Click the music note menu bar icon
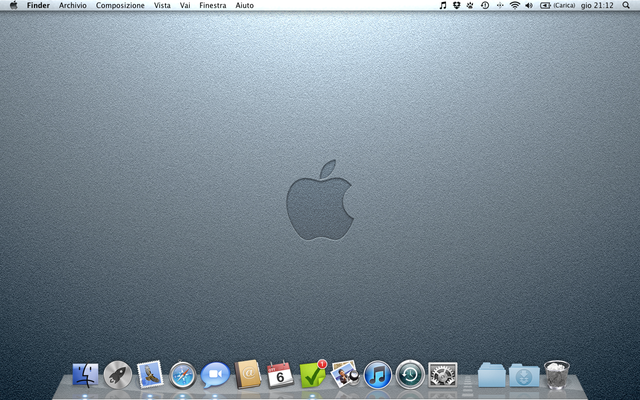The width and height of the screenshot is (640, 400). [x=443, y=5]
